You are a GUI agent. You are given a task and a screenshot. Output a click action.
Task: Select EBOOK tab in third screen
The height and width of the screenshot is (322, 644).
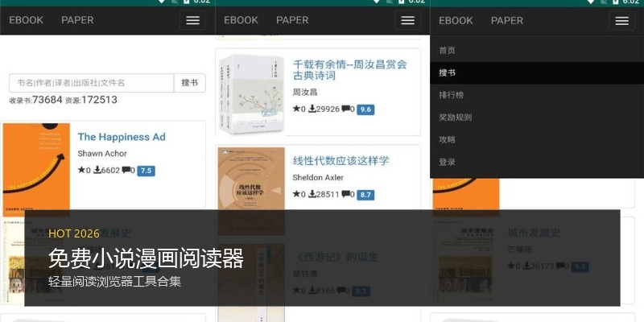[456, 21]
